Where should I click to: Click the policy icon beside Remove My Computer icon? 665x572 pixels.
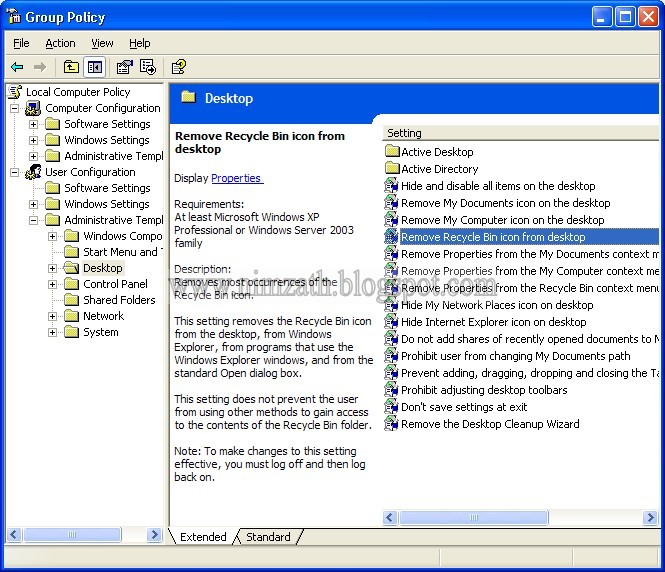click(x=391, y=220)
